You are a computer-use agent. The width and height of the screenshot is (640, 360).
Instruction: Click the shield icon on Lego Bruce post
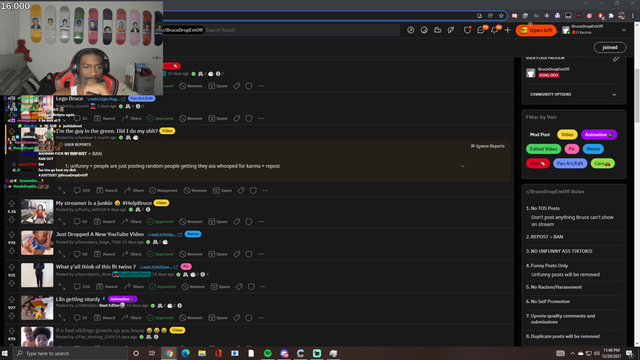tap(249, 118)
